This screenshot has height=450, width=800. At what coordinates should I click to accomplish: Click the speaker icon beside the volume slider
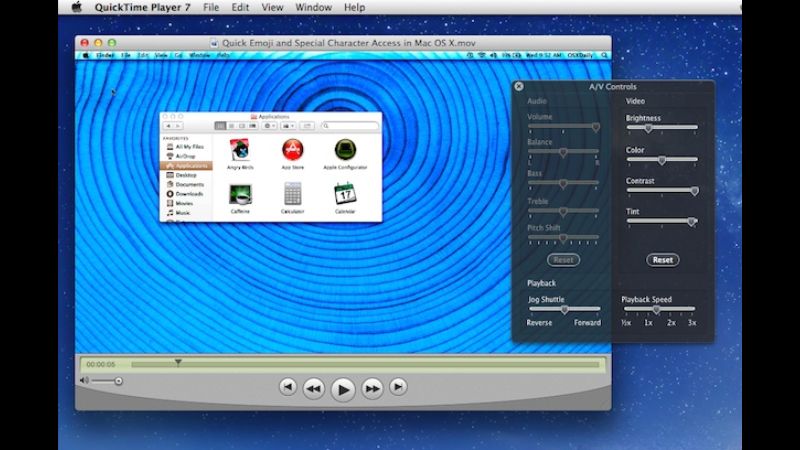click(84, 381)
